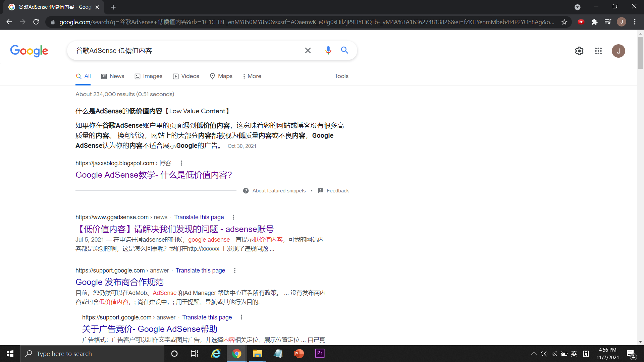Open a new browser tab
The width and height of the screenshot is (644, 362).
coord(113,7)
